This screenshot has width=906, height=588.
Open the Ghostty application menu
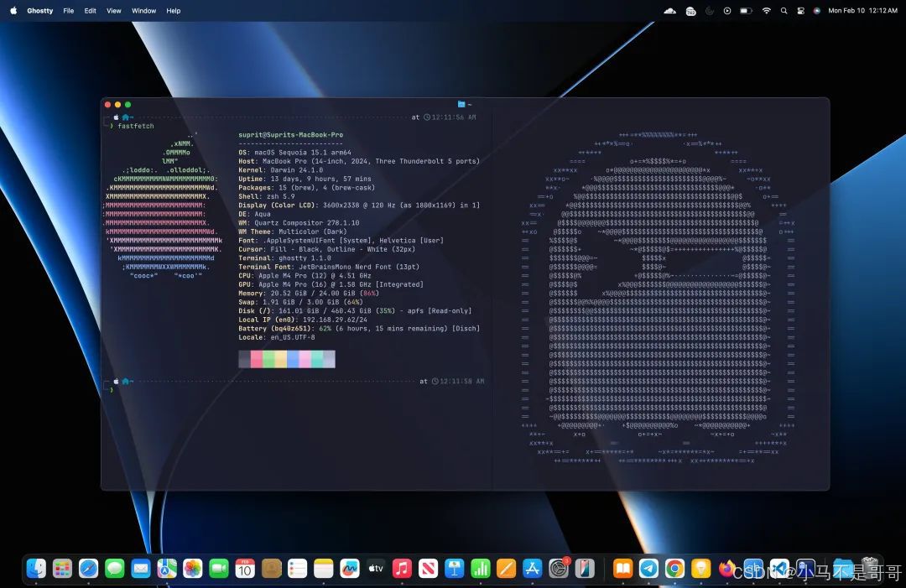pyautogui.click(x=40, y=10)
